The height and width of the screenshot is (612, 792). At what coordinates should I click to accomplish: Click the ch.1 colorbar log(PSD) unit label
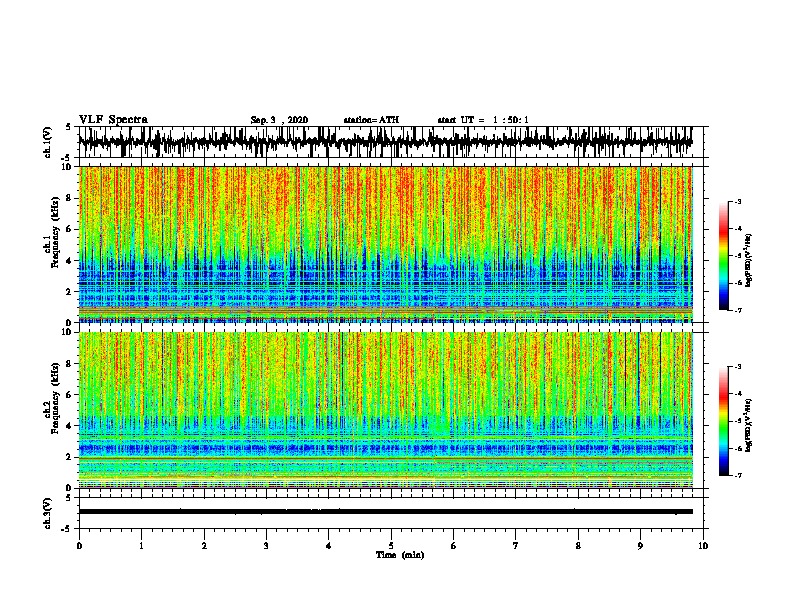749,260
